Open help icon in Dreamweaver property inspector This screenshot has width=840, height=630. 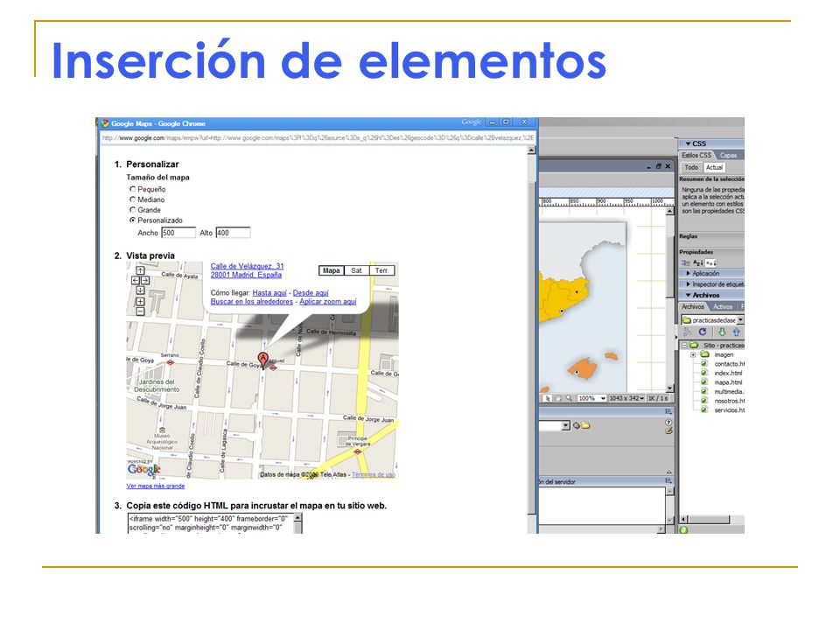pos(668,422)
